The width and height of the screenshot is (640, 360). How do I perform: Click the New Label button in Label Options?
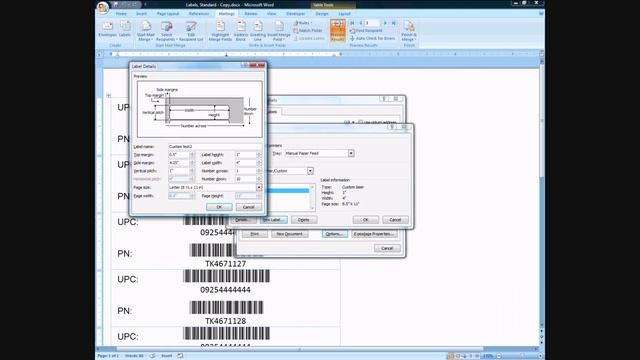273,220
